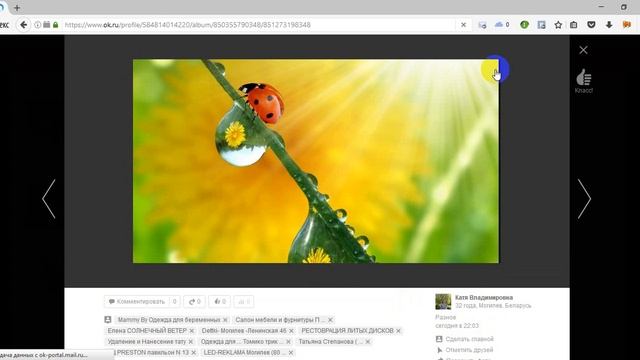Open browser downloads arrow icon
The width and height of the screenshot is (640, 360).
pyautogui.click(x=609, y=25)
